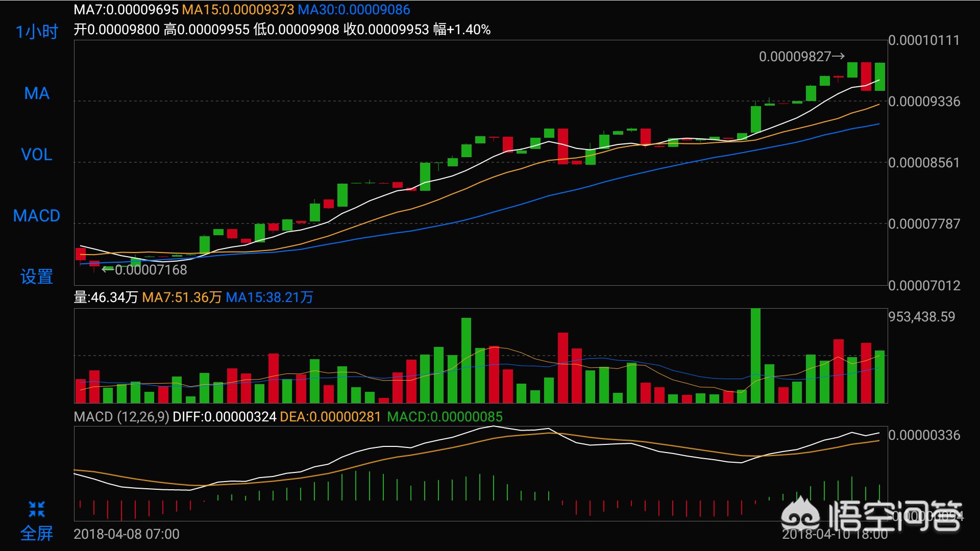Tap the fullscreen collapse arrows icon
The image size is (980, 551).
click(x=37, y=509)
